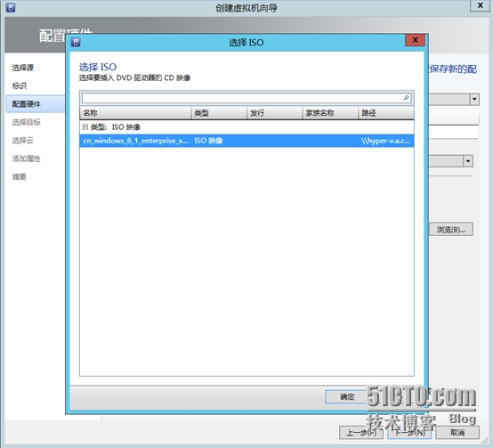Close the 创建虚拟机向导 window
The image size is (493, 448).
pos(480,5)
